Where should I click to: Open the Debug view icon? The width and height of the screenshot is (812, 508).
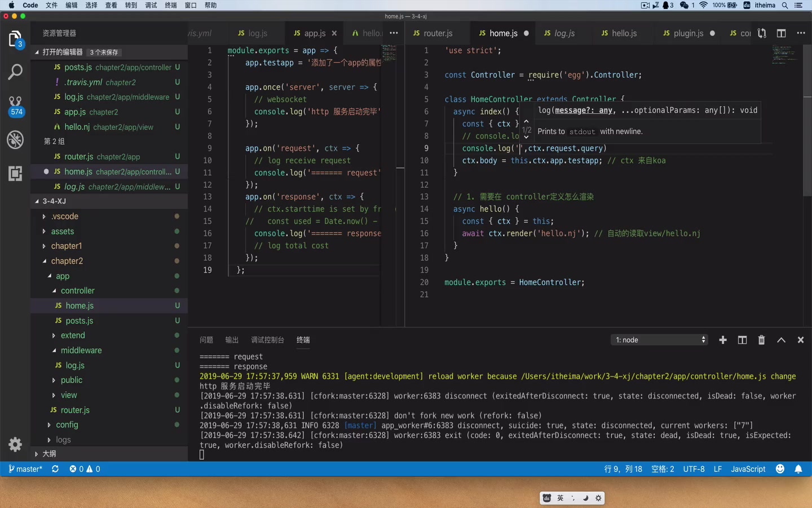click(15, 139)
